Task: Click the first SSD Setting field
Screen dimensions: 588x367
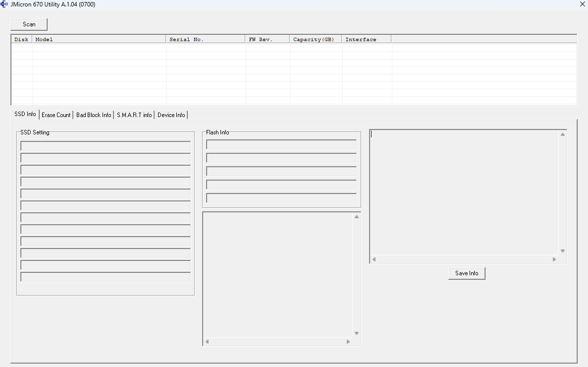Action: pyautogui.click(x=106, y=146)
